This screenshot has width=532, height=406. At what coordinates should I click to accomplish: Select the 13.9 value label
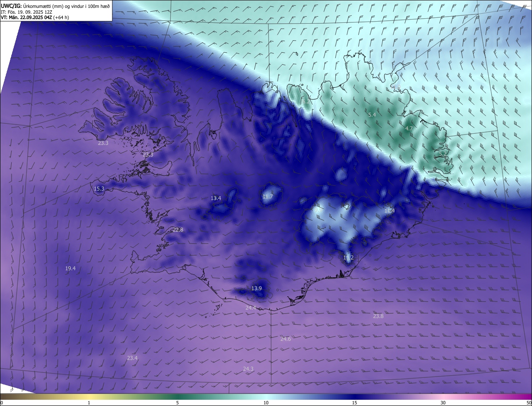pyautogui.click(x=256, y=288)
